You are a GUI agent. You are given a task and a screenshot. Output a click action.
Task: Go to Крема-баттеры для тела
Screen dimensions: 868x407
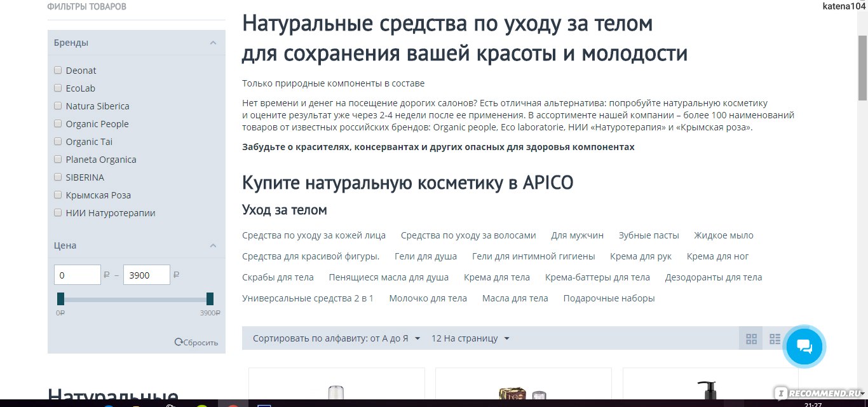(597, 277)
